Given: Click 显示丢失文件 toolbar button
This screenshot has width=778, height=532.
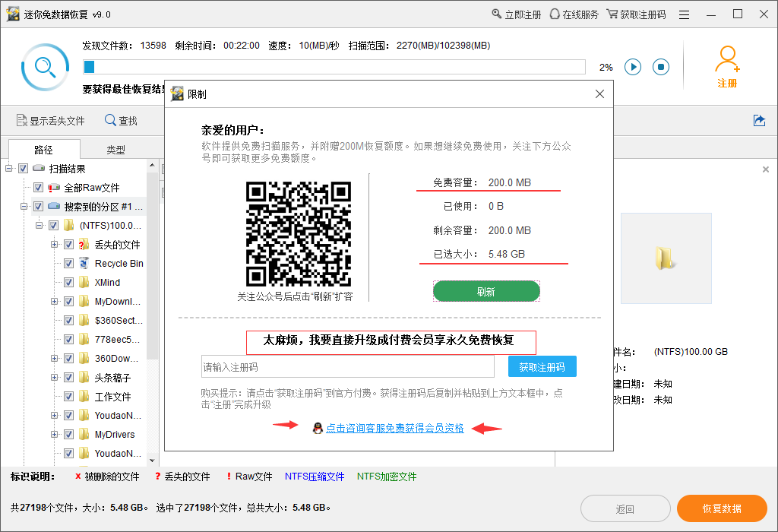Looking at the screenshot, I should (51, 121).
